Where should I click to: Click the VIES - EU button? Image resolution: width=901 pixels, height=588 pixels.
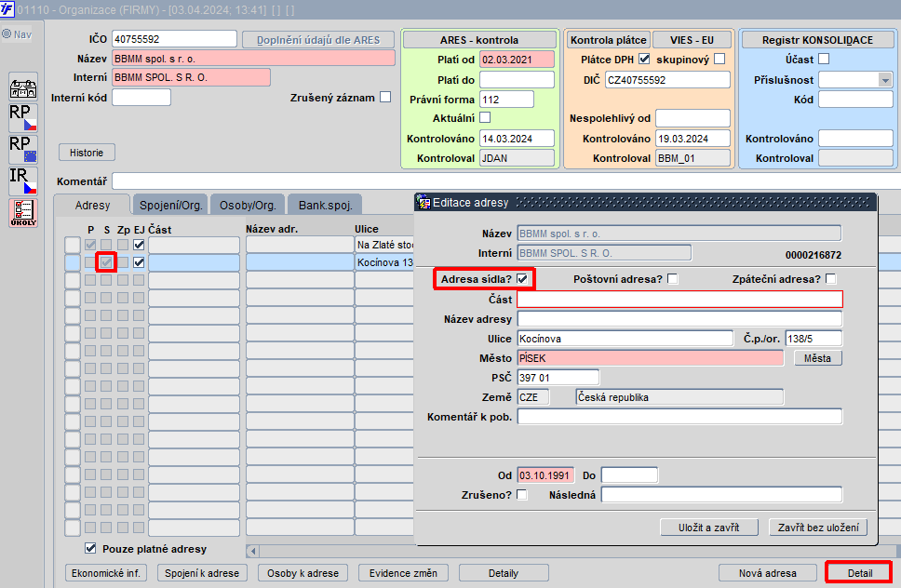click(x=692, y=40)
